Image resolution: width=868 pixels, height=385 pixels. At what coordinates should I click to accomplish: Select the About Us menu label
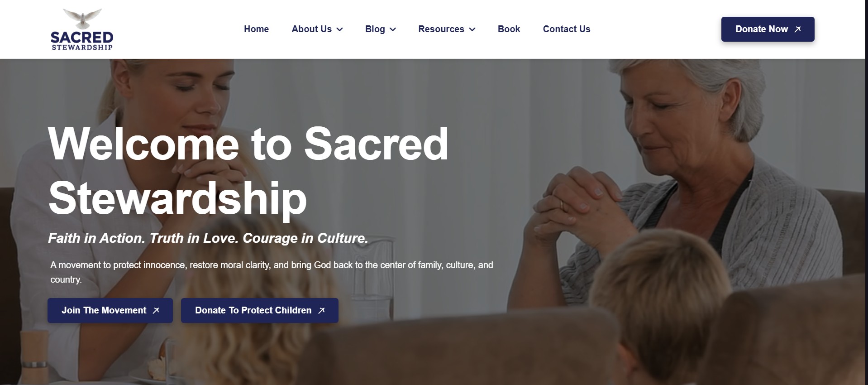pyautogui.click(x=311, y=29)
